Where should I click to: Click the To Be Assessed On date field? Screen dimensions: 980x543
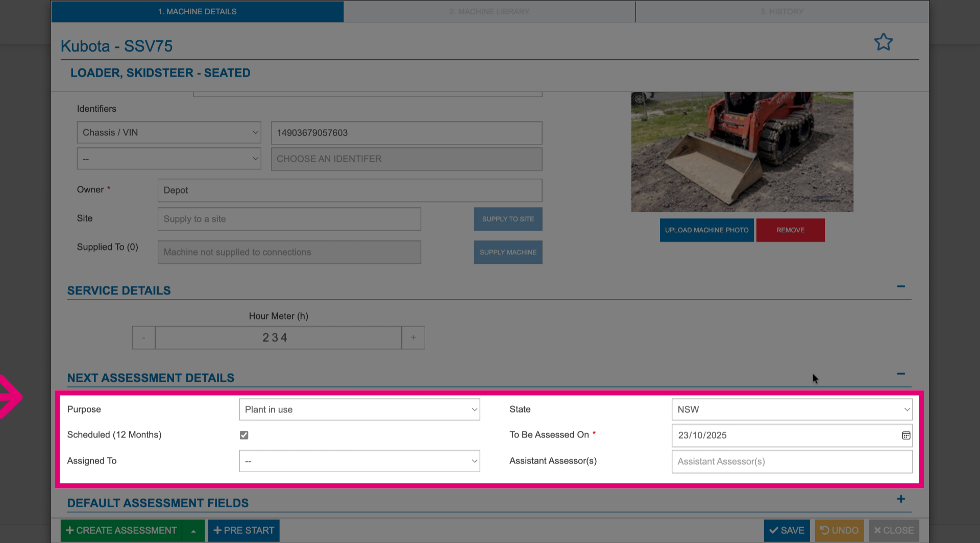(x=792, y=435)
